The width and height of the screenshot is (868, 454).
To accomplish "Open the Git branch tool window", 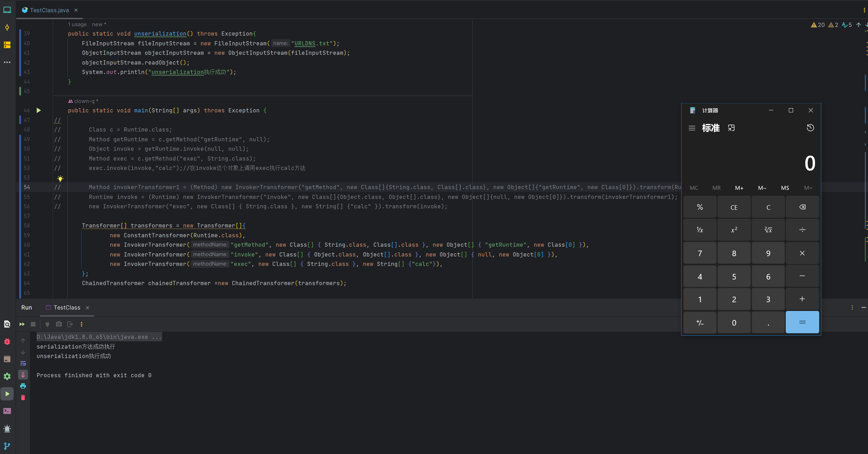I will point(7,446).
